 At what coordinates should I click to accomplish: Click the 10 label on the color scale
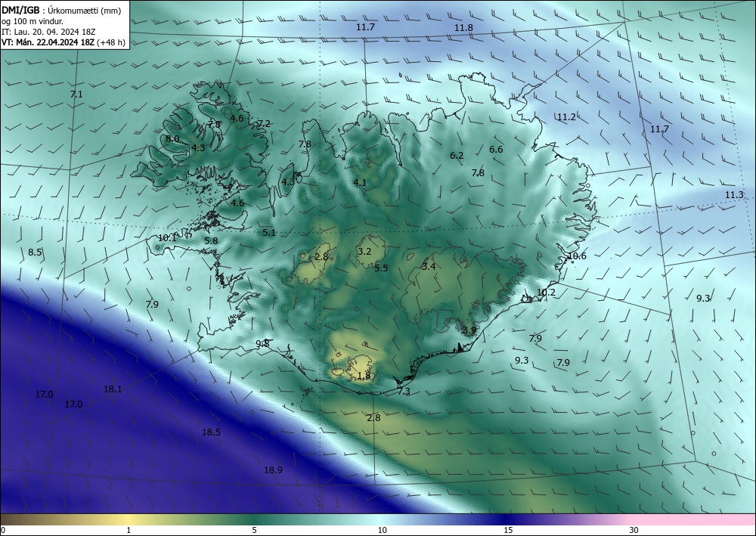coord(383,531)
